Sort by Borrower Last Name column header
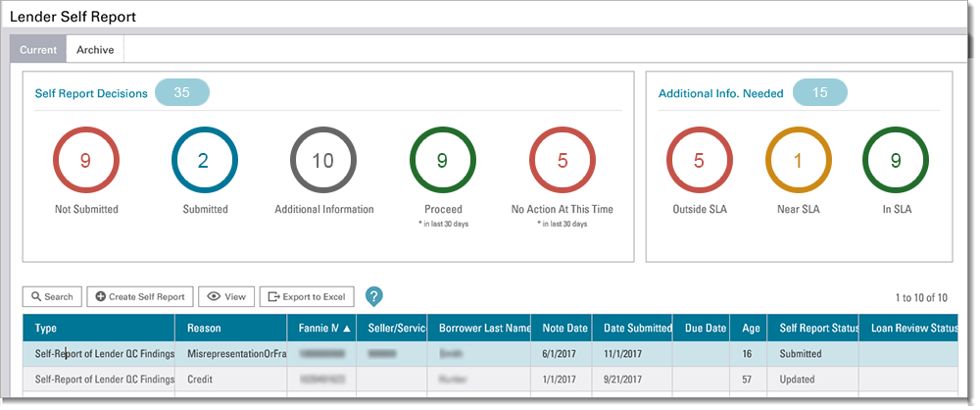Viewport: 980px width, 410px height. [479, 328]
